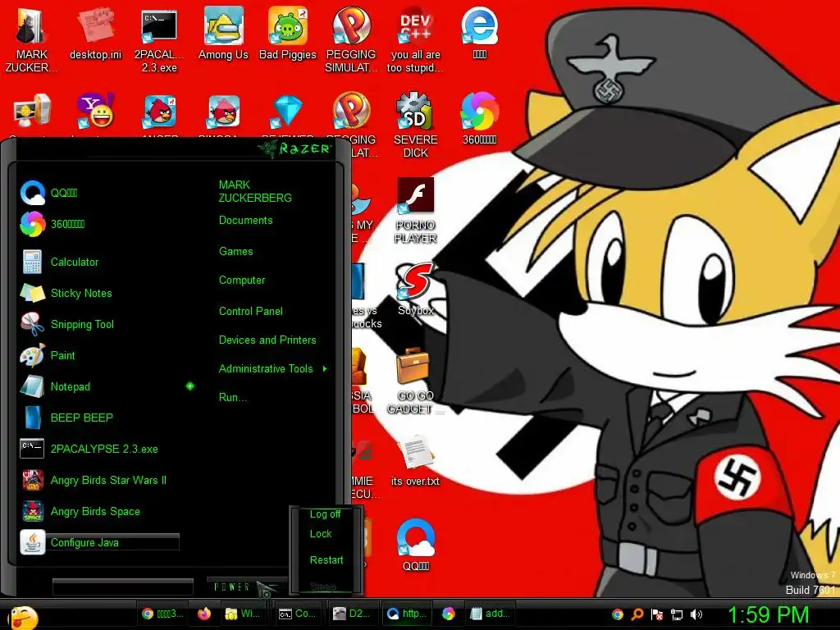Open the MARK ZUCKERBERG user folder link

(x=255, y=191)
